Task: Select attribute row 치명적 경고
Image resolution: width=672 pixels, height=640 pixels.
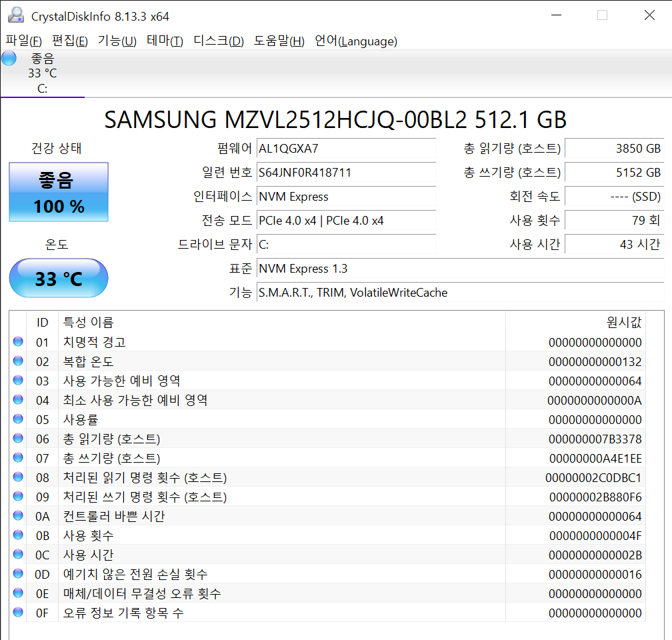Action: tap(327, 342)
